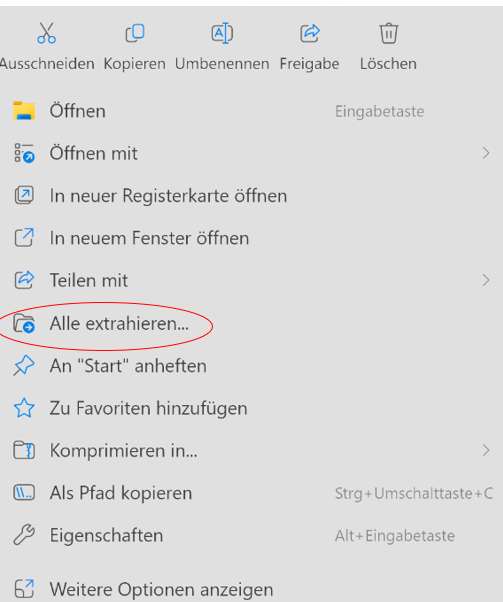Expand the Komprimieren in... submenu chevron
503x602 pixels.
tap(486, 450)
